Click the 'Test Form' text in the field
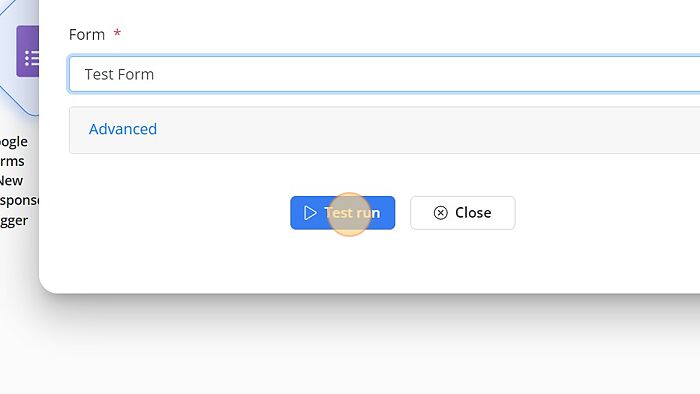This screenshot has height=394, width=700. [x=119, y=74]
